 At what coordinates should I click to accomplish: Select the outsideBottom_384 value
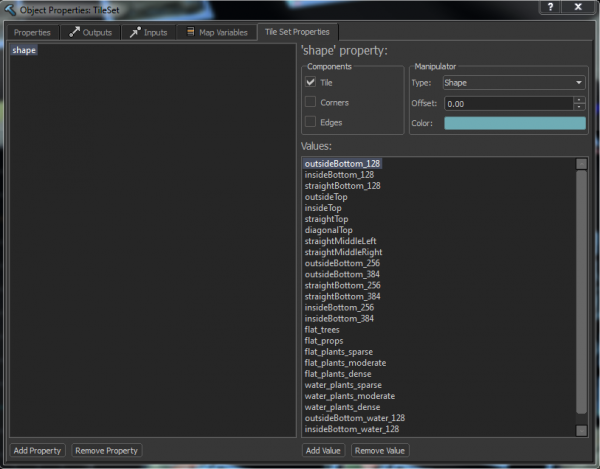coord(342,274)
